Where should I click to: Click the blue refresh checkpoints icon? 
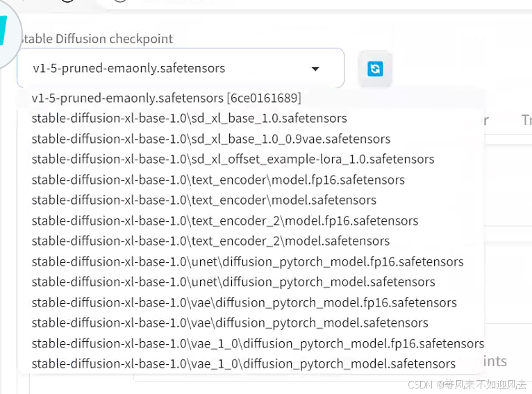point(375,69)
